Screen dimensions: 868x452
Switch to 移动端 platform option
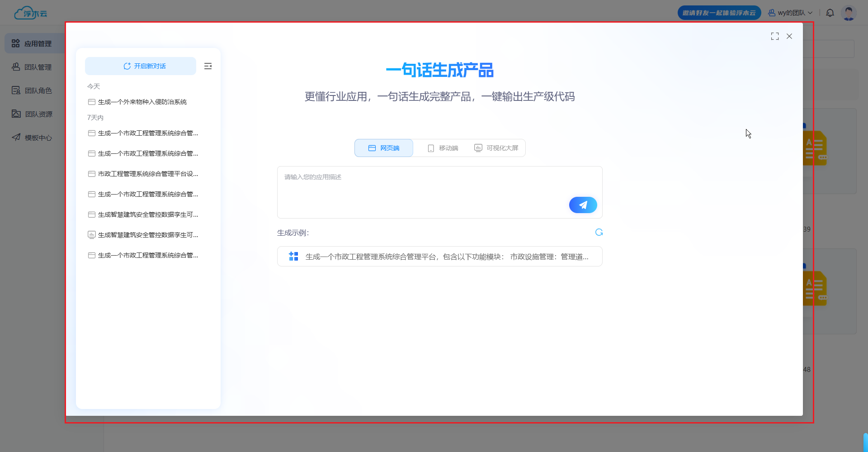pos(443,148)
